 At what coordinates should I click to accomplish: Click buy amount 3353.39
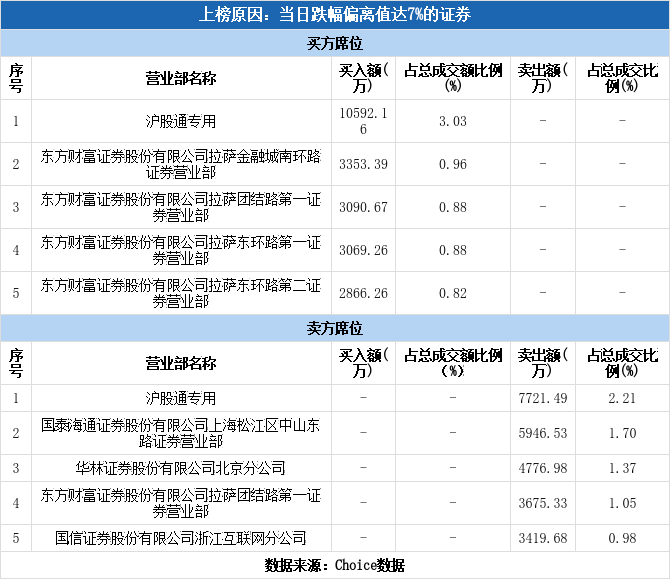[363, 164]
